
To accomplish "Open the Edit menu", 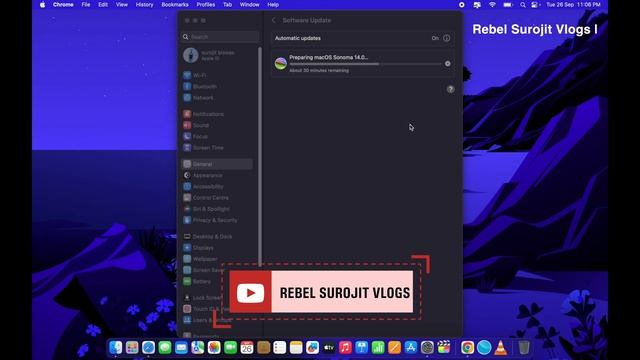I will pos(103,5).
